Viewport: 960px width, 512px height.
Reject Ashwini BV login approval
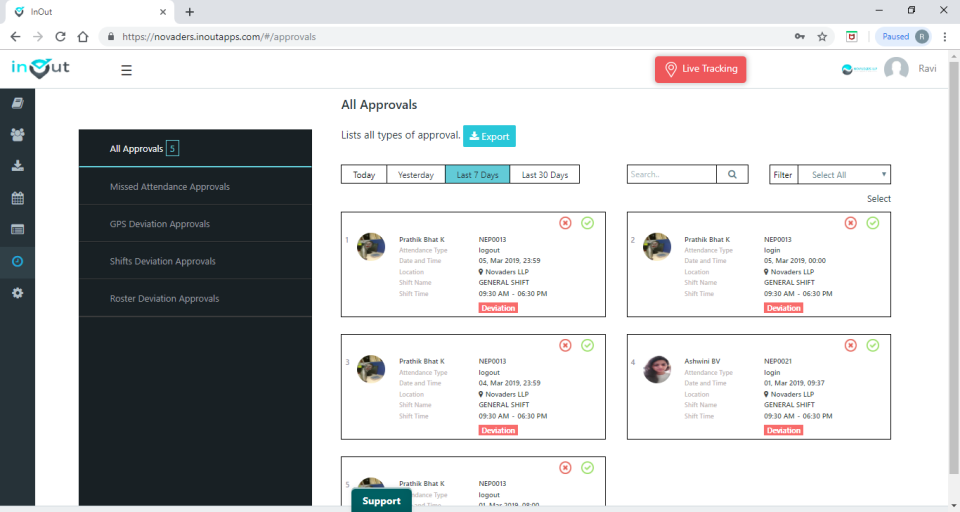[x=850, y=345]
